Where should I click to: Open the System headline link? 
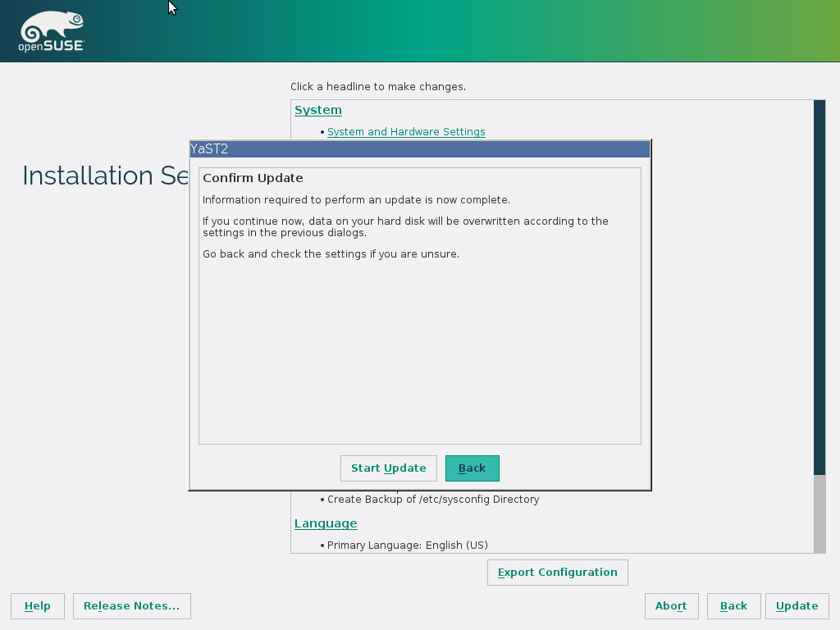pos(318,110)
